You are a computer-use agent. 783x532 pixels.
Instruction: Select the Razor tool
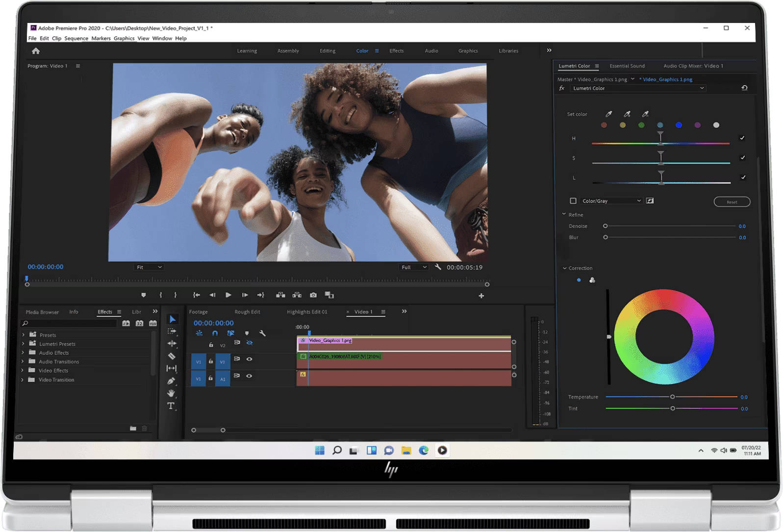172,356
